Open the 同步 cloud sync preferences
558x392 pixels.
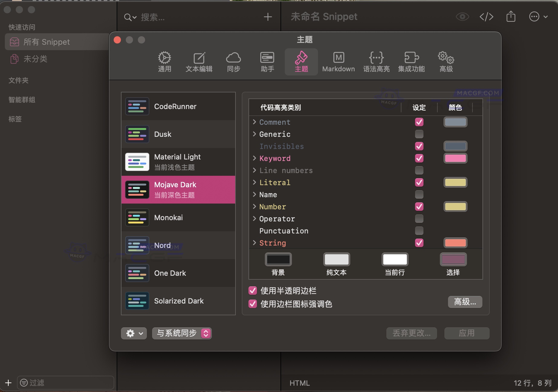click(x=233, y=61)
